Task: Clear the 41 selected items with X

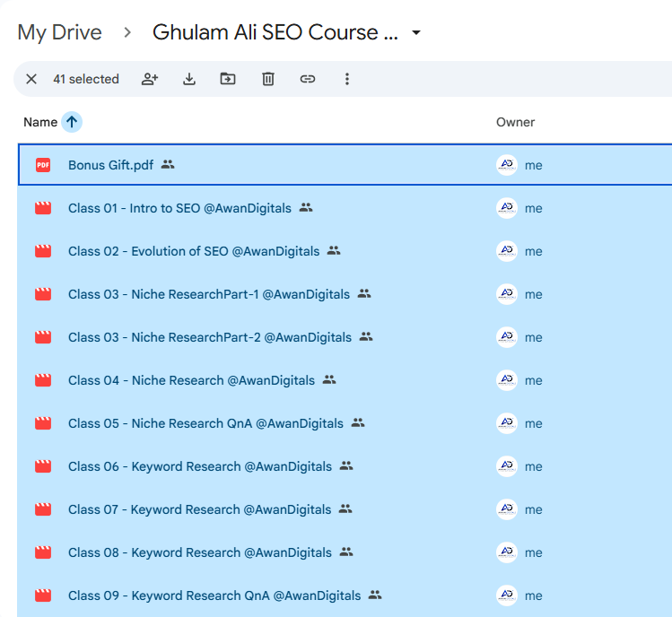Action: click(x=31, y=79)
